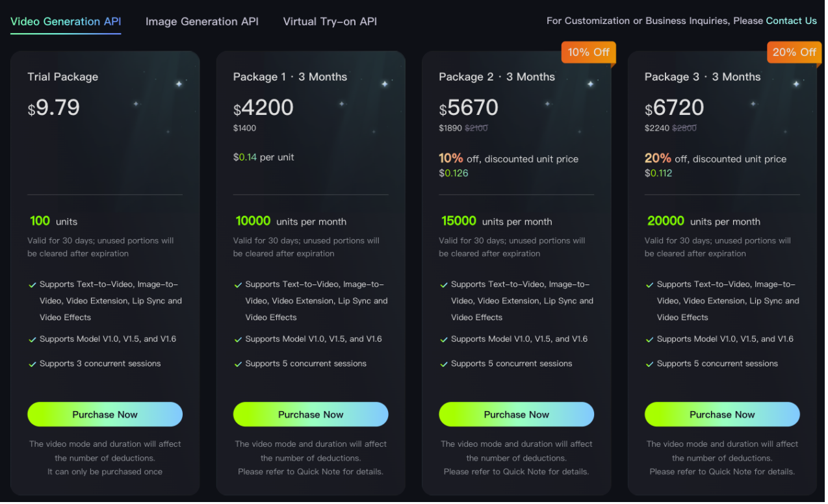The width and height of the screenshot is (828, 504).
Task: Switch to the Virtual Try-on API tab
Action: (x=330, y=21)
